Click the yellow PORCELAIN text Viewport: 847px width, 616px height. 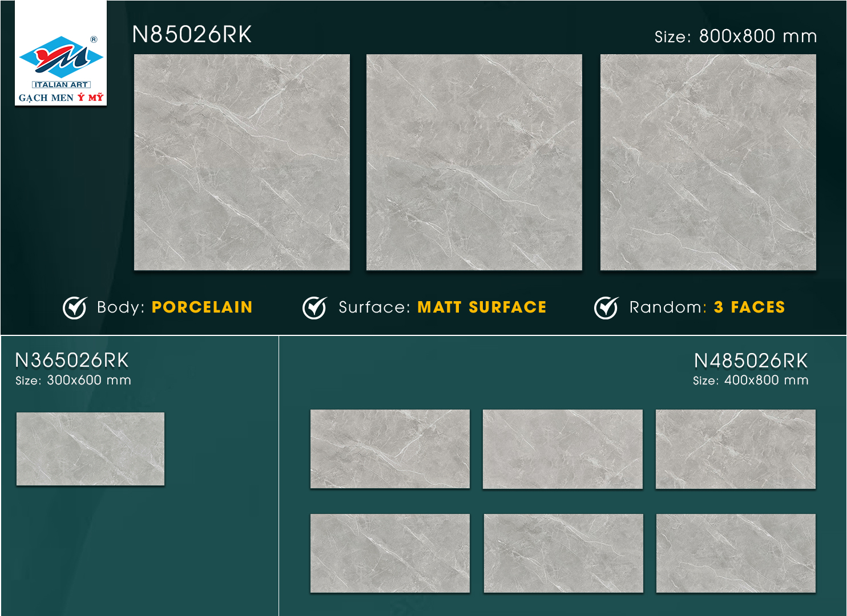click(202, 307)
